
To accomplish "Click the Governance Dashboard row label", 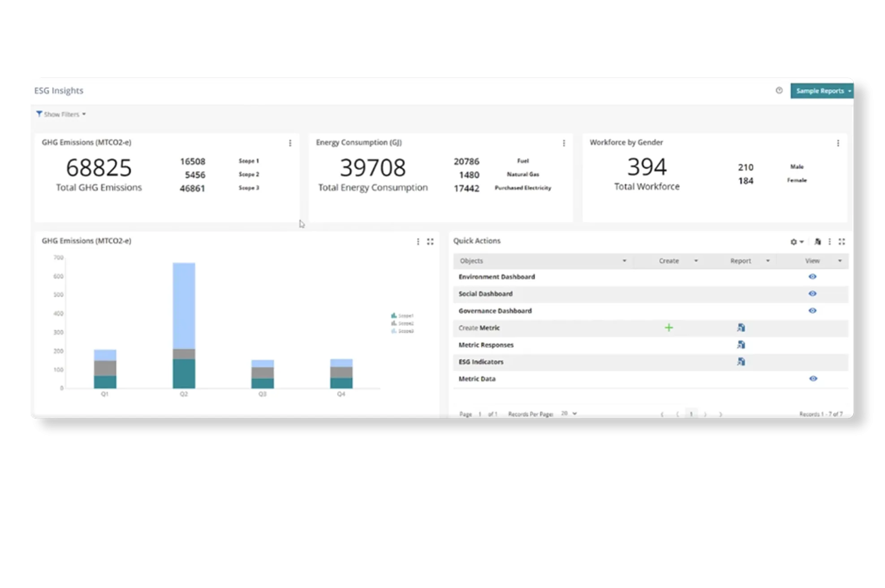I will click(x=495, y=311).
